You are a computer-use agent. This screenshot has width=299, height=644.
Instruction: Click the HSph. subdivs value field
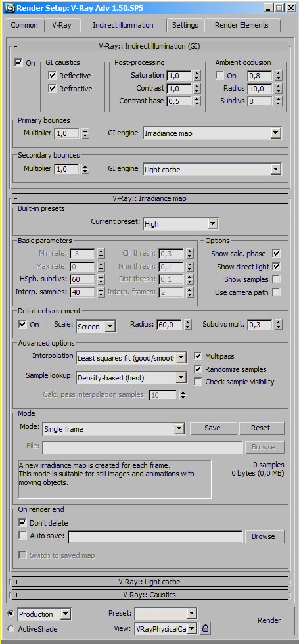point(83,279)
